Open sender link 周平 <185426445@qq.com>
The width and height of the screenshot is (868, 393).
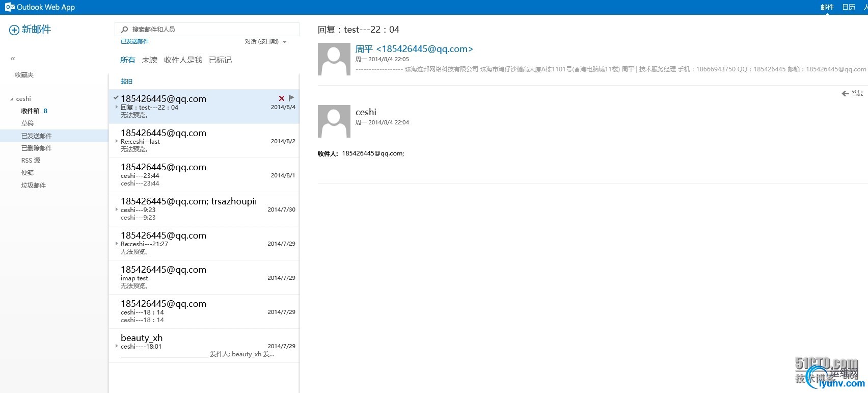[414, 49]
